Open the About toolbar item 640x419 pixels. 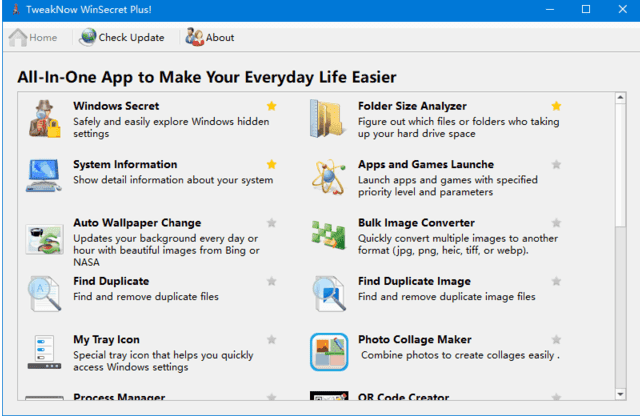point(210,38)
